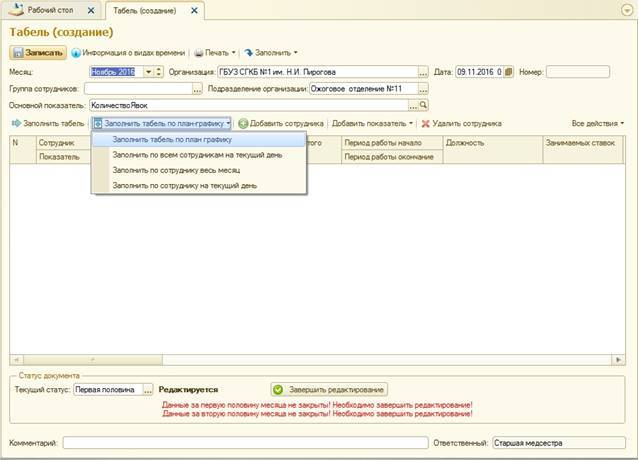638x460 pixels.
Task: Click ellipsis button for Организация field
Action: point(423,72)
